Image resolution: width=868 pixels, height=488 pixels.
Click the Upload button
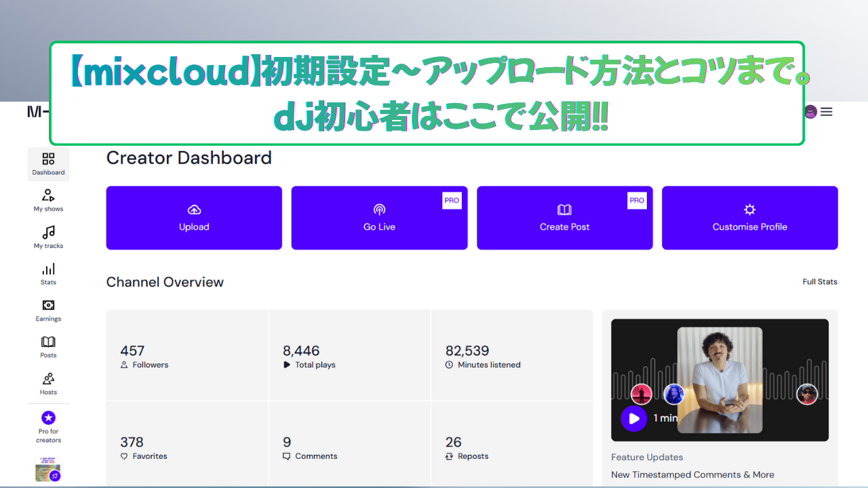tap(194, 218)
